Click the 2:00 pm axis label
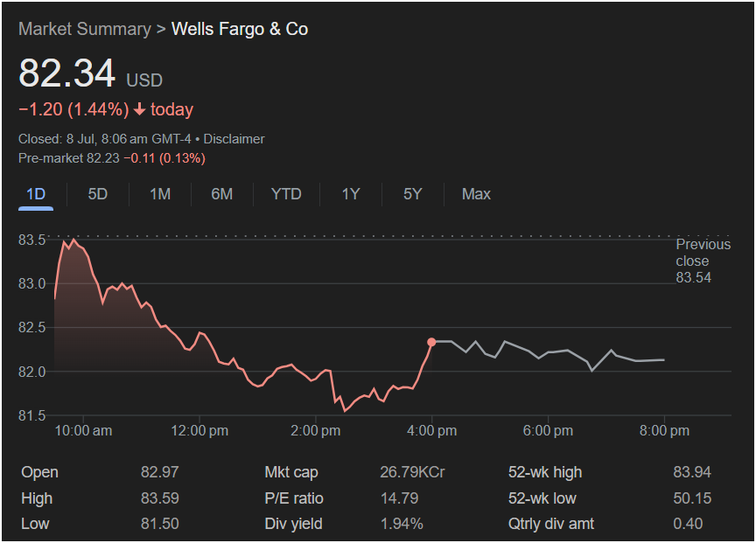Screen dimensions: 756x543 [x=315, y=431]
